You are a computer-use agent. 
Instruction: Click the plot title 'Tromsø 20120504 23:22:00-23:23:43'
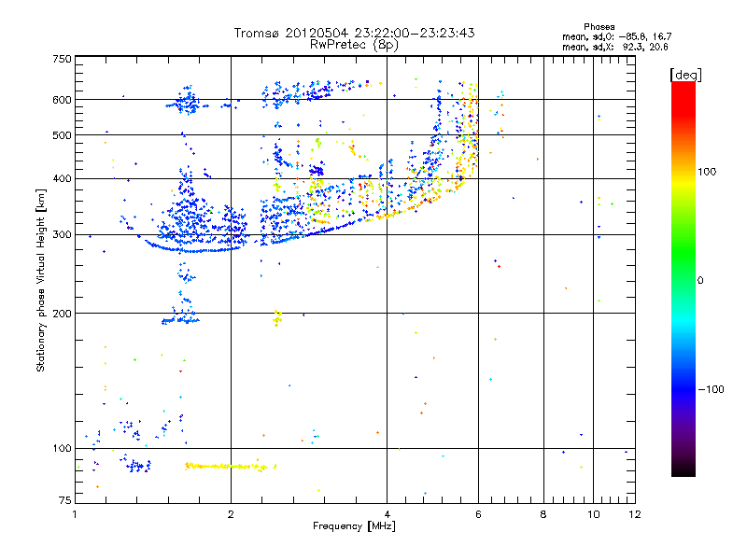354,33
